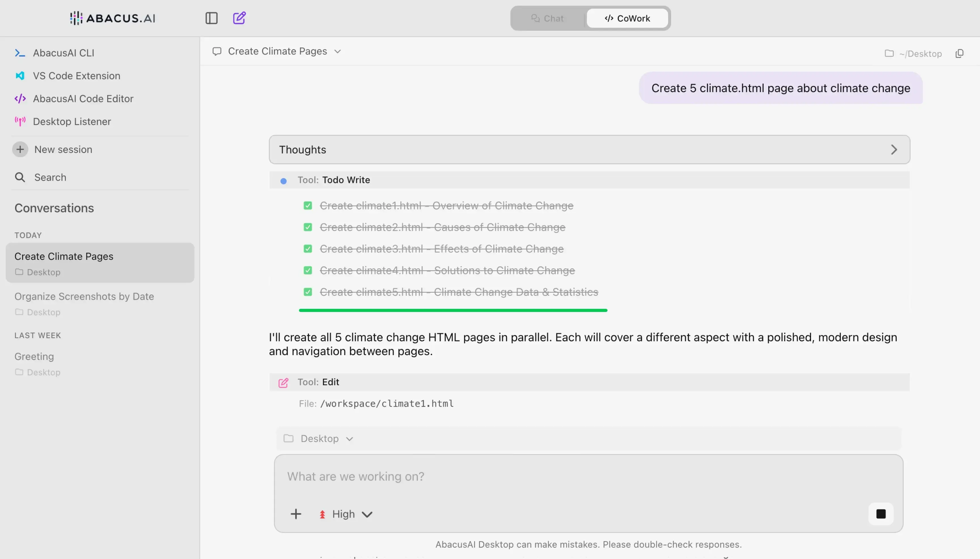Image resolution: width=980 pixels, height=559 pixels.
Task: Select the CoWork tab
Action: (627, 18)
